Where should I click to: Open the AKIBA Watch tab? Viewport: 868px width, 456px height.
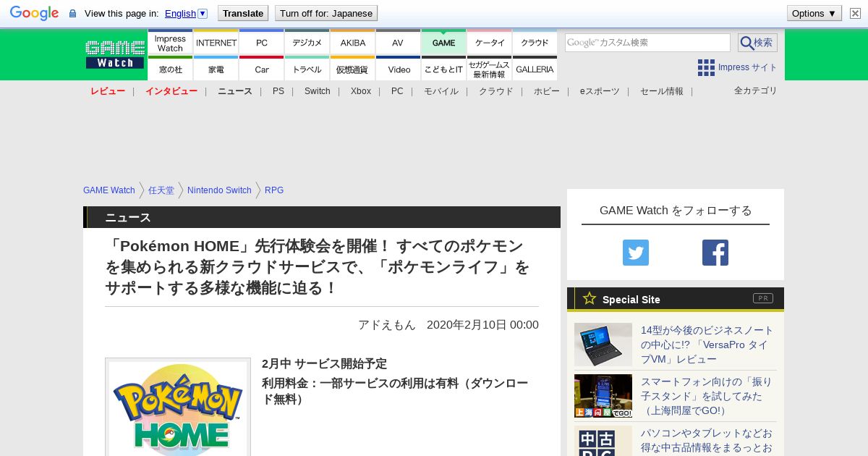point(353,43)
